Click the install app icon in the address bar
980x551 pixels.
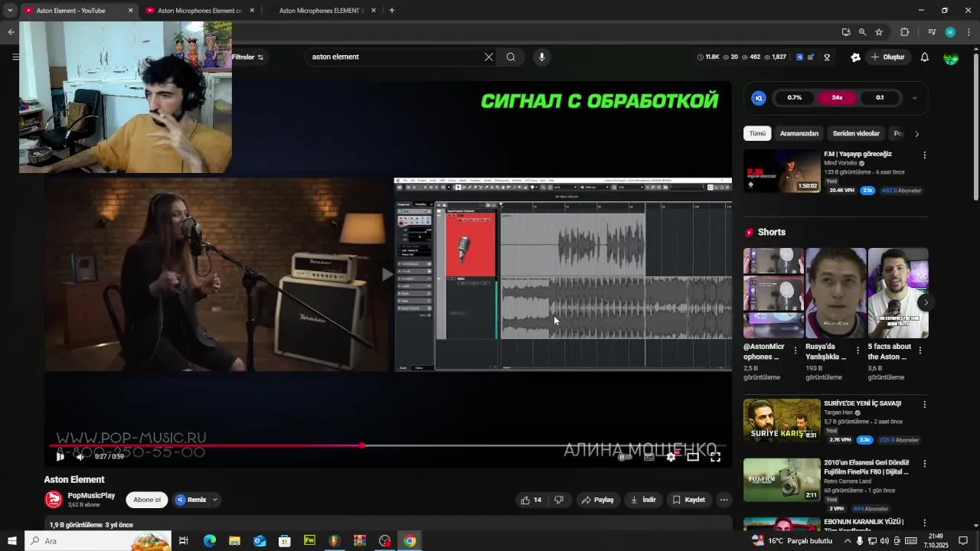coord(845,32)
